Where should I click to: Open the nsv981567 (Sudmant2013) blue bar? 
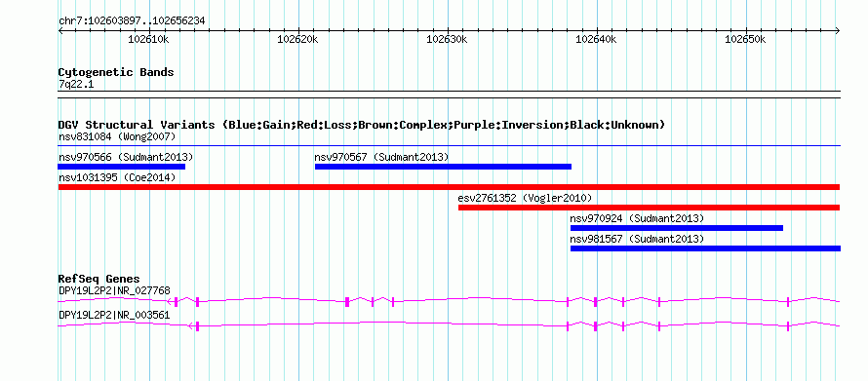(705, 248)
